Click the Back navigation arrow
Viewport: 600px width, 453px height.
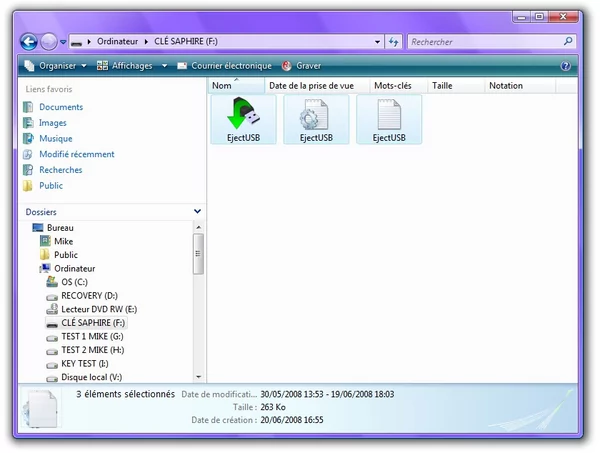[29, 42]
